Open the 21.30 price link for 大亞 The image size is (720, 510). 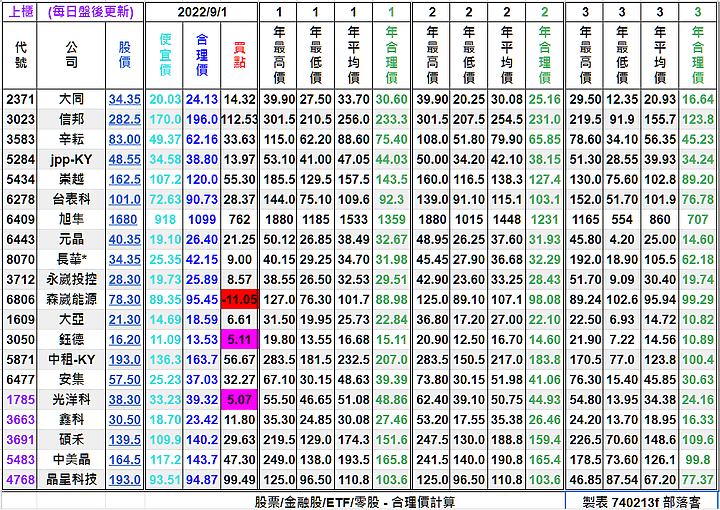(x=124, y=319)
